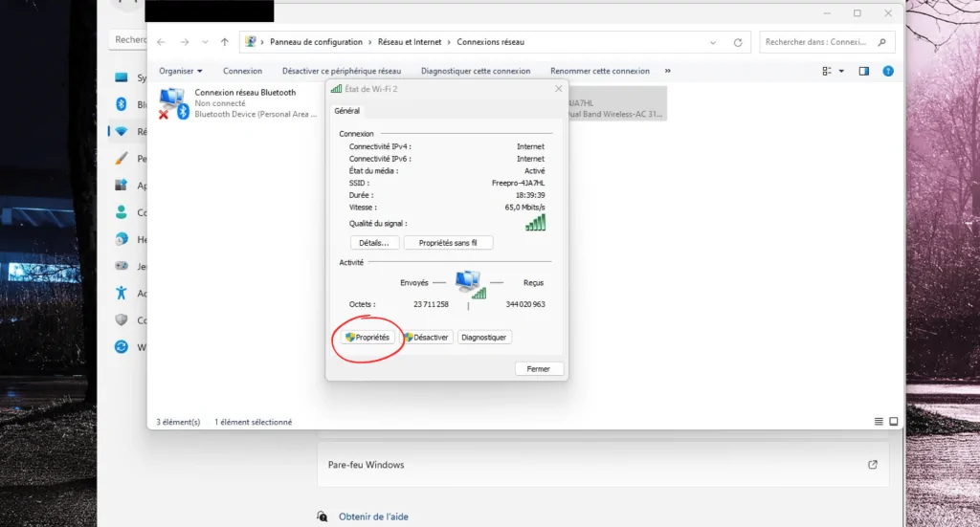
Task: Expand the address bar history dropdown
Action: click(x=713, y=42)
